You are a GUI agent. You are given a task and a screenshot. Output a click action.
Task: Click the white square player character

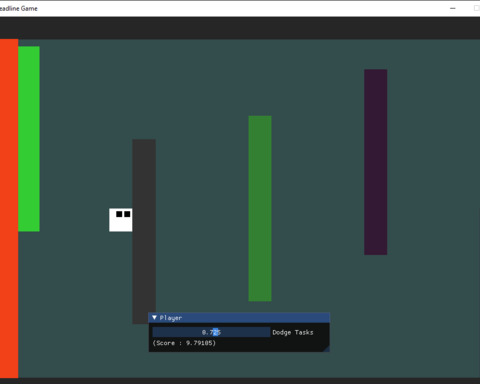click(x=121, y=220)
